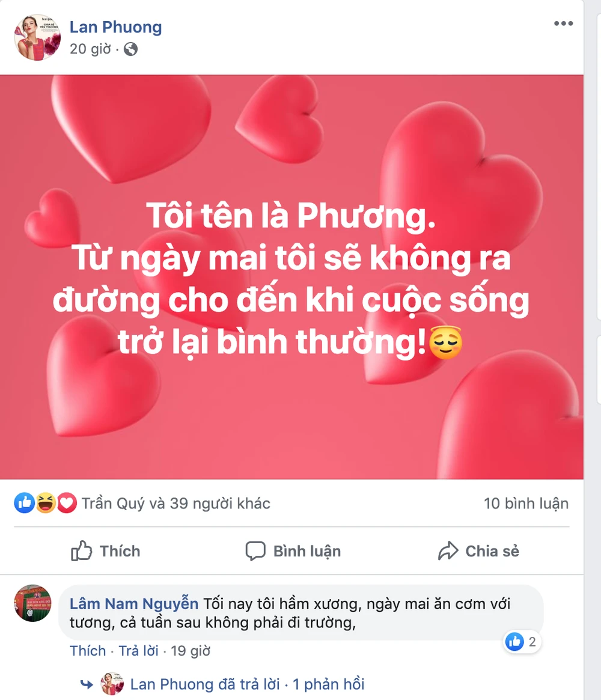Click the comment's like count badge showing 2
The width and height of the screenshot is (601, 700).
click(522, 642)
